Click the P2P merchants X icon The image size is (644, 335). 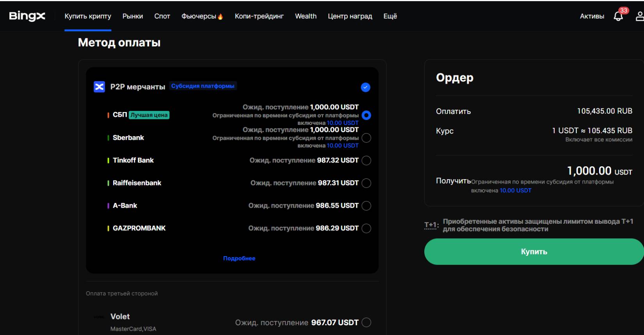point(100,87)
